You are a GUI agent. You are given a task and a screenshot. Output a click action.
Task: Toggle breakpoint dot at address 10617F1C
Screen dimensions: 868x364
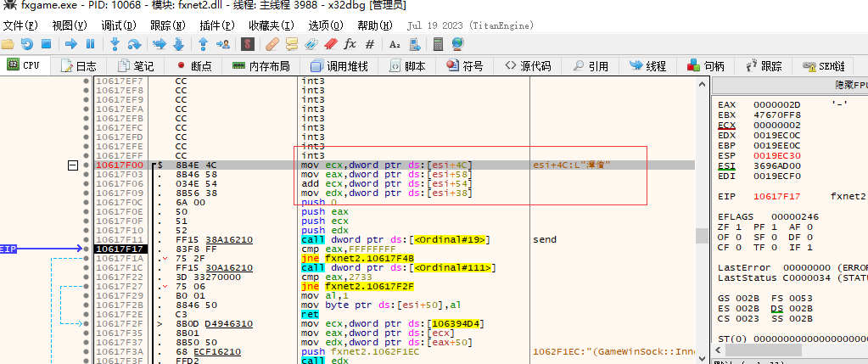tap(86, 268)
